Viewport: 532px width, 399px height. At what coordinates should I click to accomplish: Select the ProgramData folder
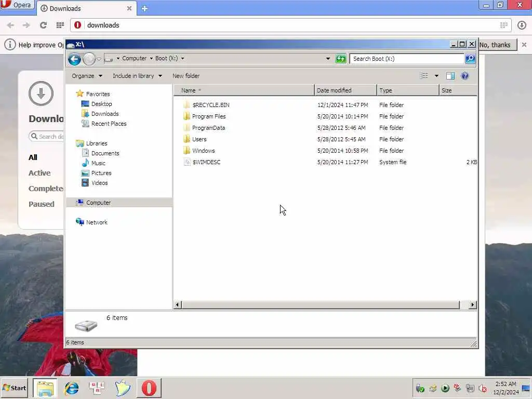click(208, 128)
